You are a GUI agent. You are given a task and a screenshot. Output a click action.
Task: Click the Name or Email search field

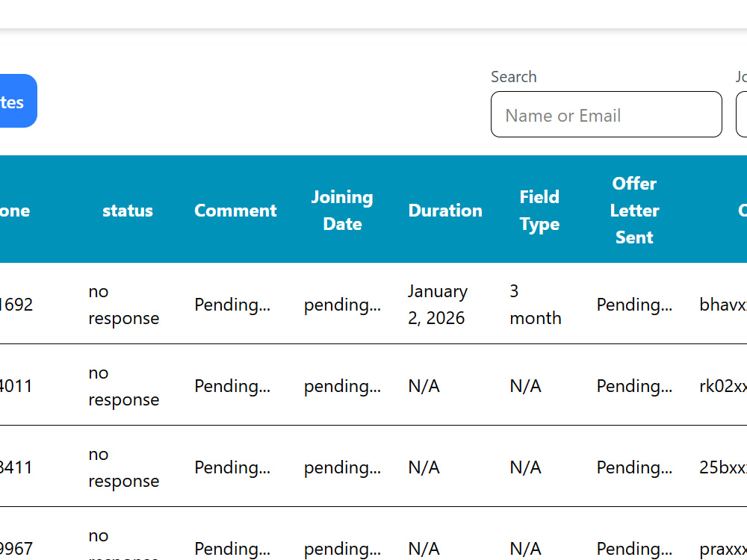(x=606, y=114)
